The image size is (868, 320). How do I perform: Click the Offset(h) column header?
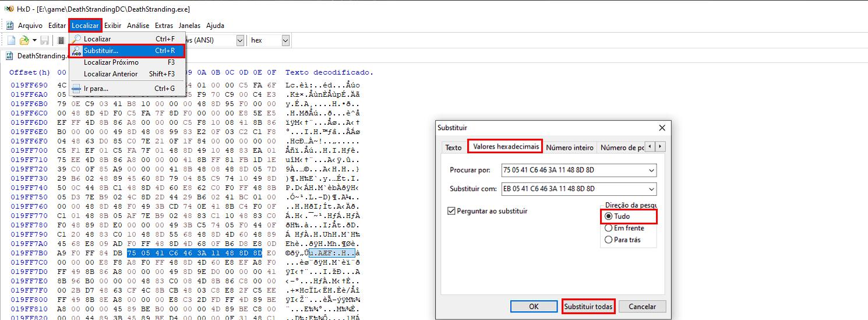[x=30, y=72]
